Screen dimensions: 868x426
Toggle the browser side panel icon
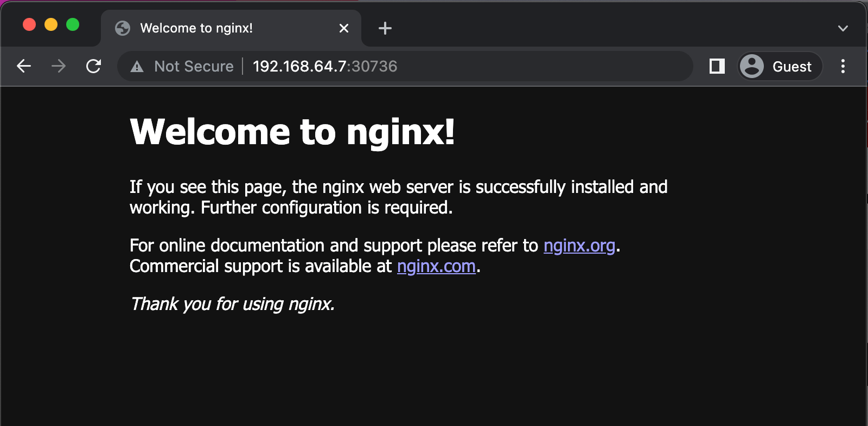point(717,66)
